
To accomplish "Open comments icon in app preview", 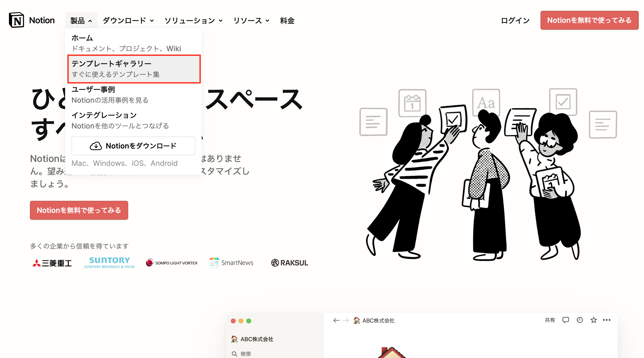I will click(566, 320).
